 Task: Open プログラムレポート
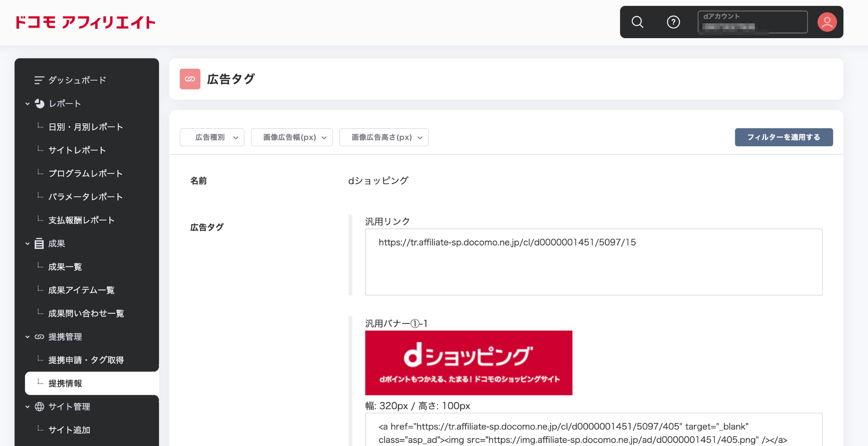[86, 173]
